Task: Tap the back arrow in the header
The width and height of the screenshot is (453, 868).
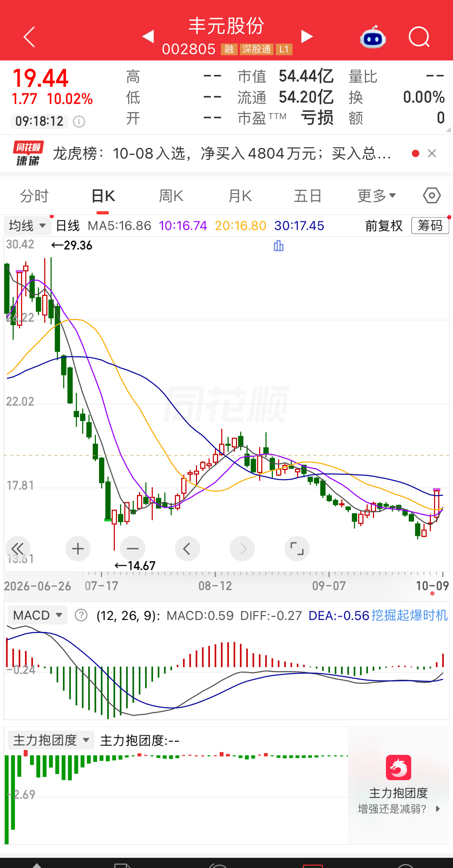Action: coord(29,37)
